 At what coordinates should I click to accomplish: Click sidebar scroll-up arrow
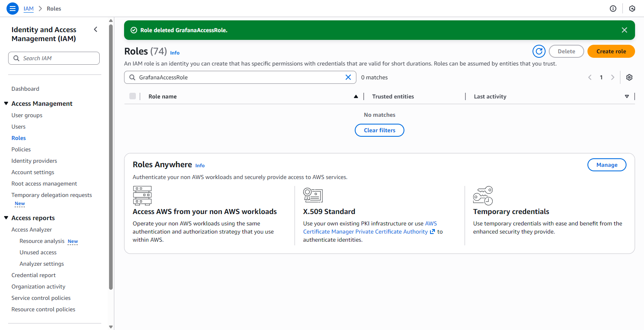tap(111, 20)
